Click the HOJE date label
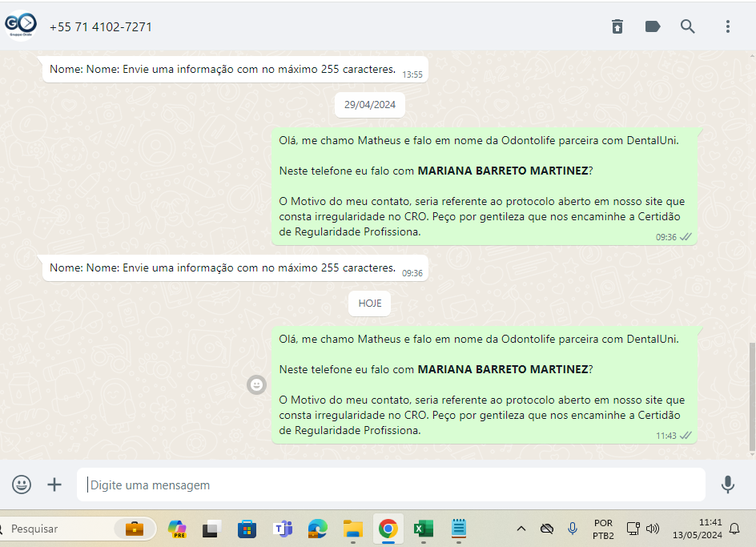Image resolution: width=756 pixels, height=547 pixels. click(x=370, y=303)
